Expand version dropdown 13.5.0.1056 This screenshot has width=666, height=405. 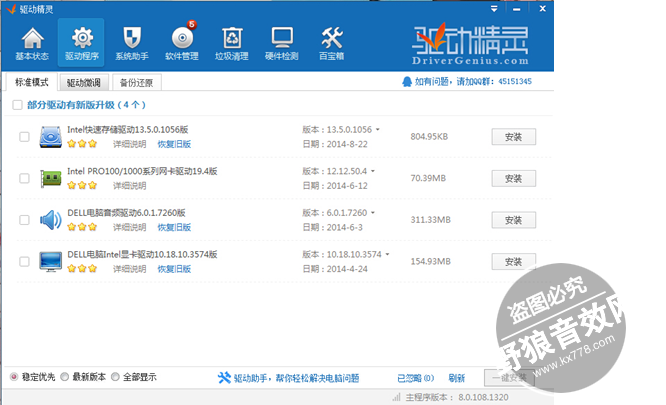(x=378, y=129)
